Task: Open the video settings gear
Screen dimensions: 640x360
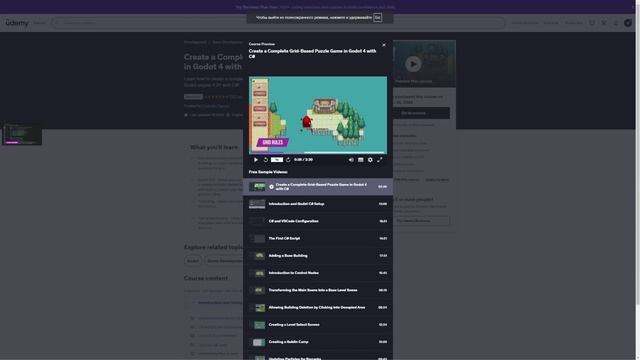Action: 370,160
